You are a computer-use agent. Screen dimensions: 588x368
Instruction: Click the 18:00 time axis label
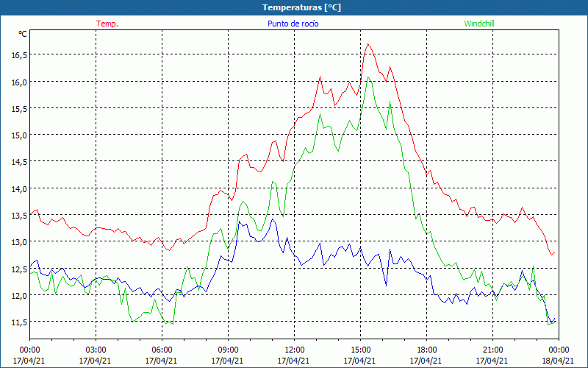(x=427, y=350)
